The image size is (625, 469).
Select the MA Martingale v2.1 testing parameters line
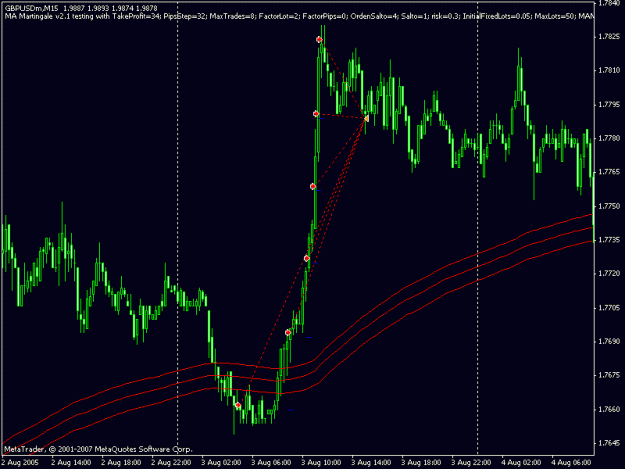coord(299,16)
